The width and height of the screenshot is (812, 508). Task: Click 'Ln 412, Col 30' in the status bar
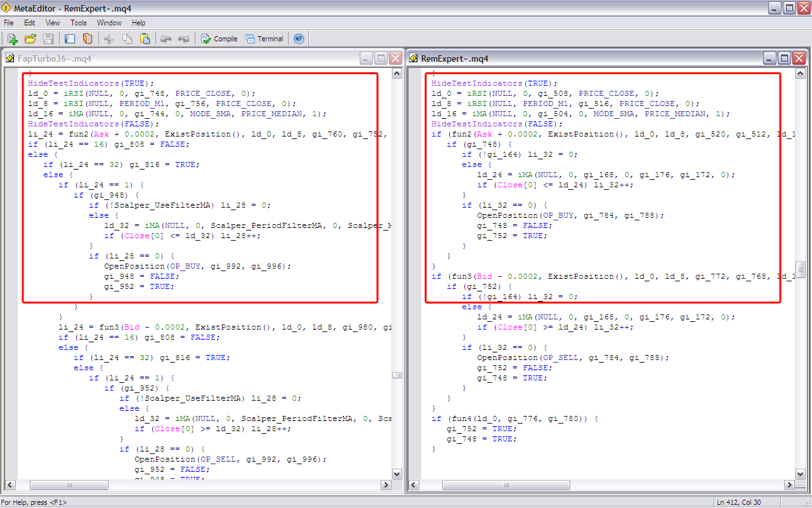click(739, 502)
